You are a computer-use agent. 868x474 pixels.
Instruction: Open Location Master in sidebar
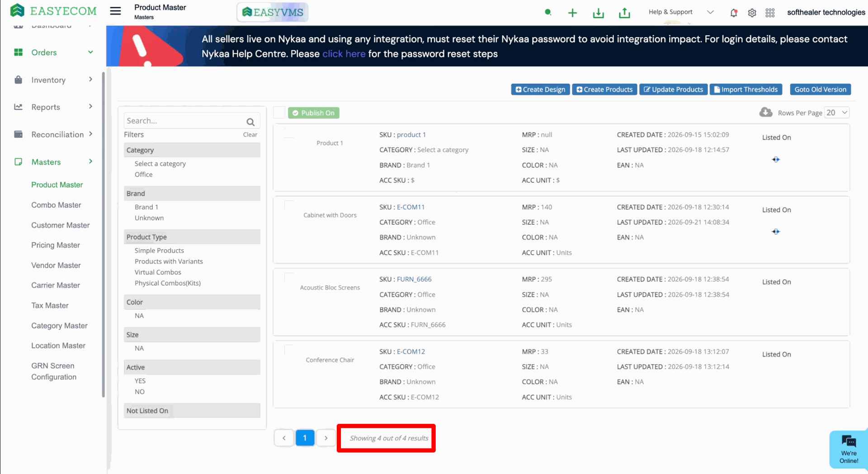(x=58, y=346)
